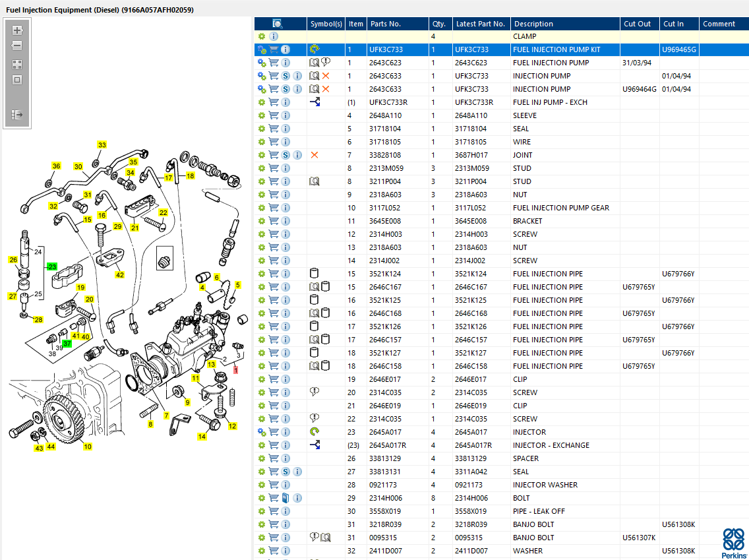Click the Comment column header

pos(724,23)
